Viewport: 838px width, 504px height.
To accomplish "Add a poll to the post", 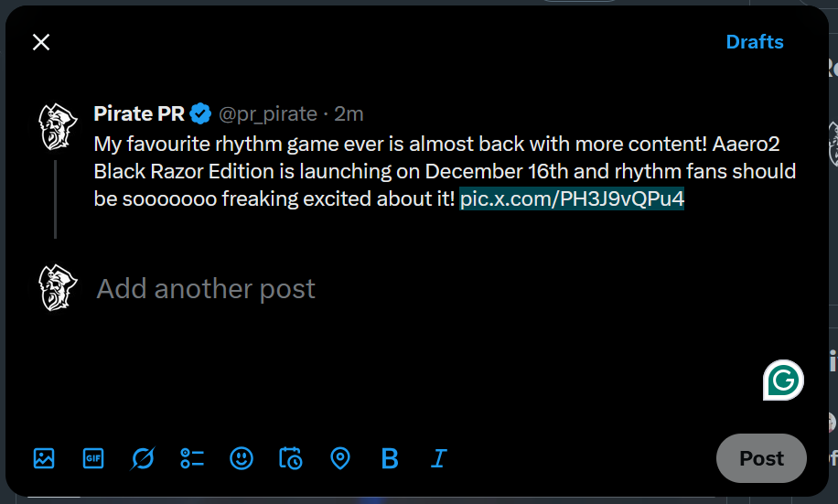I will pos(192,458).
